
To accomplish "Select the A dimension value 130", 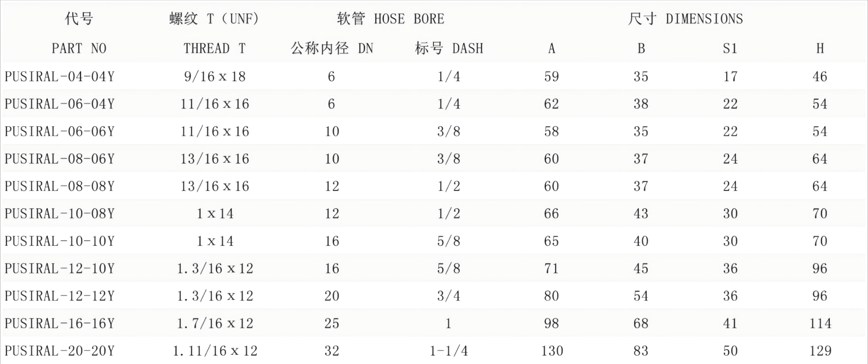I will (x=552, y=351).
